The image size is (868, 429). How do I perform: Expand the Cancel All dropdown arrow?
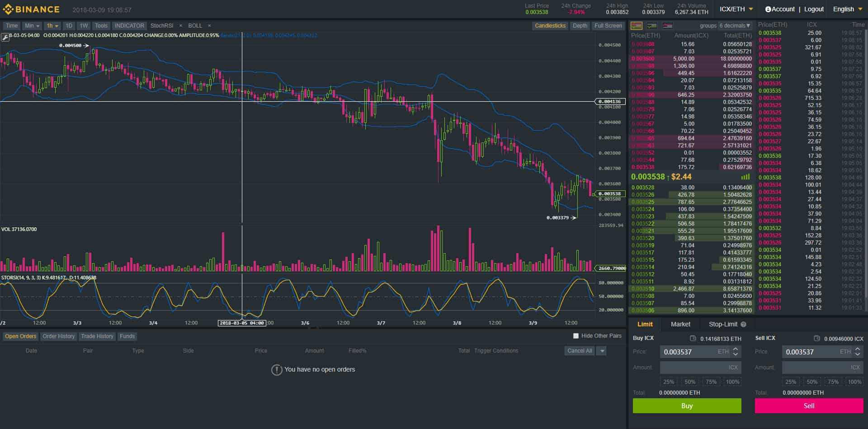(601, 351)
